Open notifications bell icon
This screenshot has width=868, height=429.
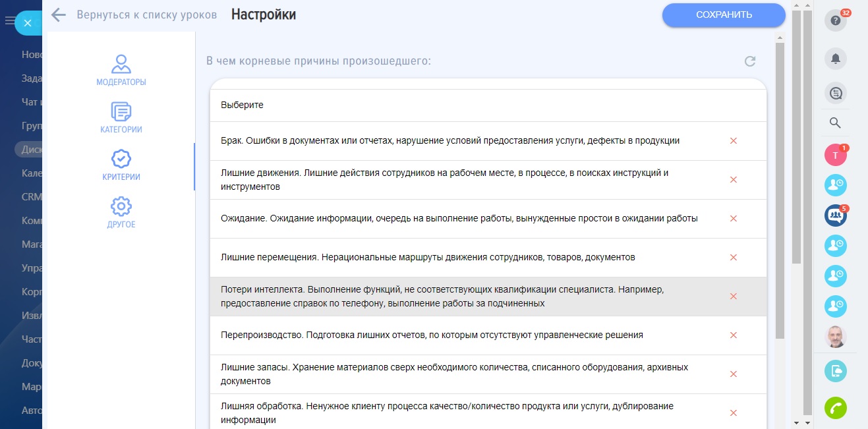pyautogui.click(x=836, y=59)
